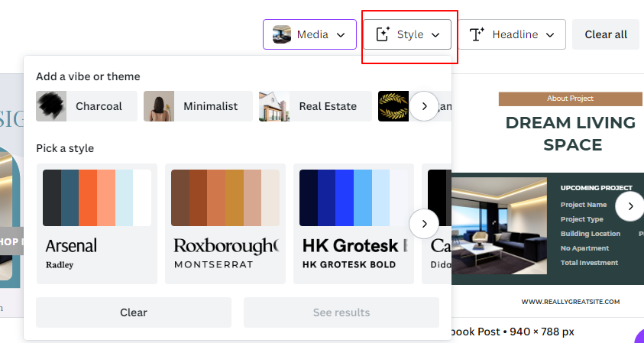Select the Charcoal brush stroke thumbnail
This screenshot has width=644, height=343.
51,106
